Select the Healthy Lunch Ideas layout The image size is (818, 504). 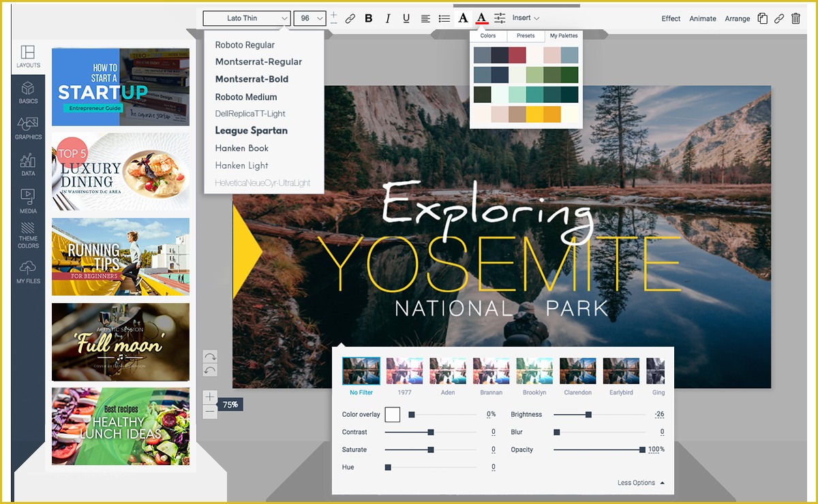(121, 426)
